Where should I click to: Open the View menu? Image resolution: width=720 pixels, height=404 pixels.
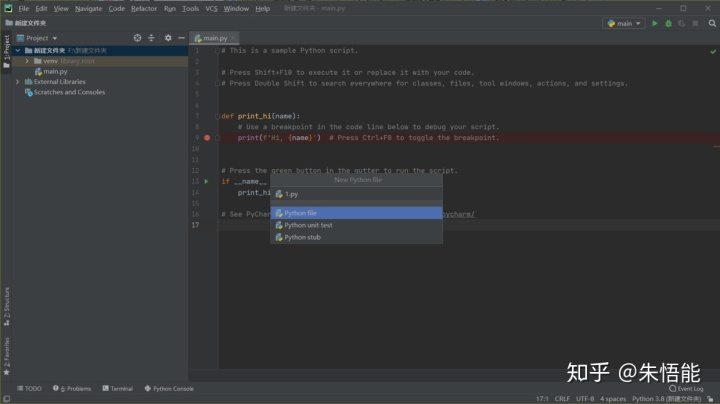tap(61, 8)
